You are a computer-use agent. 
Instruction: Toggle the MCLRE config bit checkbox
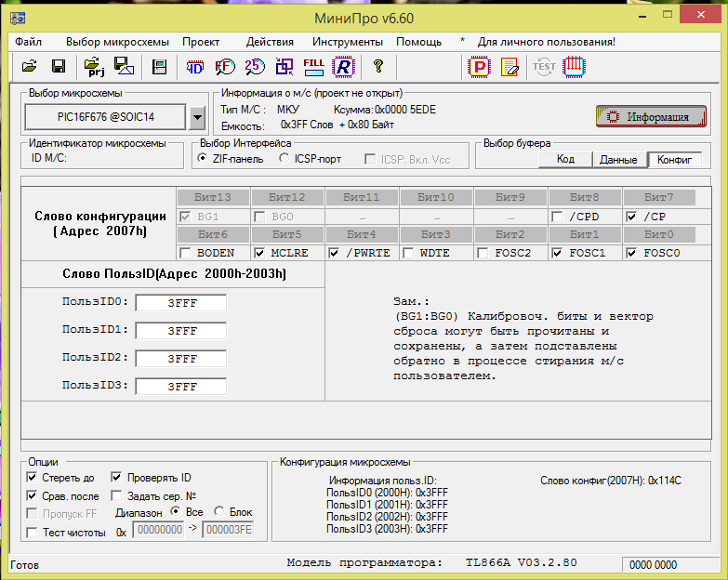[x=259, y=253]
